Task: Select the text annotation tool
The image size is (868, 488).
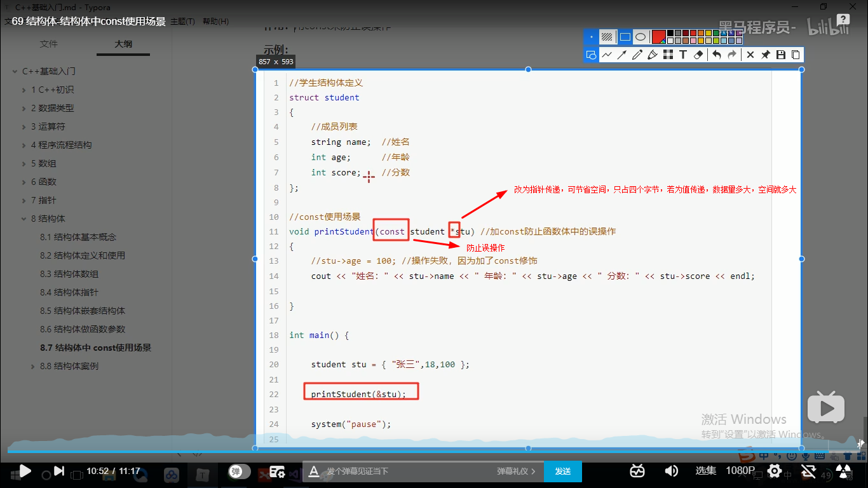Action: coord(683,55)
